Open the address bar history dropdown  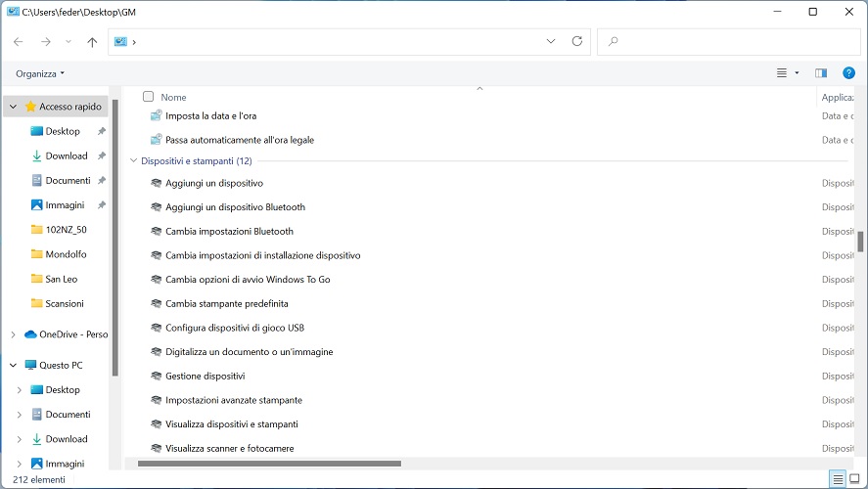tap(551, 41)
